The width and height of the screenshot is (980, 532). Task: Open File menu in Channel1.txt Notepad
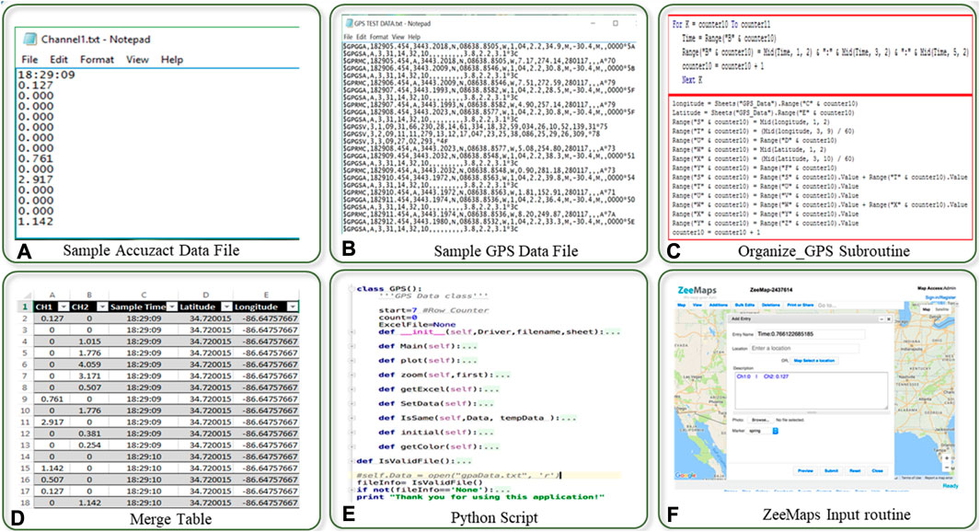coord(29,60)
